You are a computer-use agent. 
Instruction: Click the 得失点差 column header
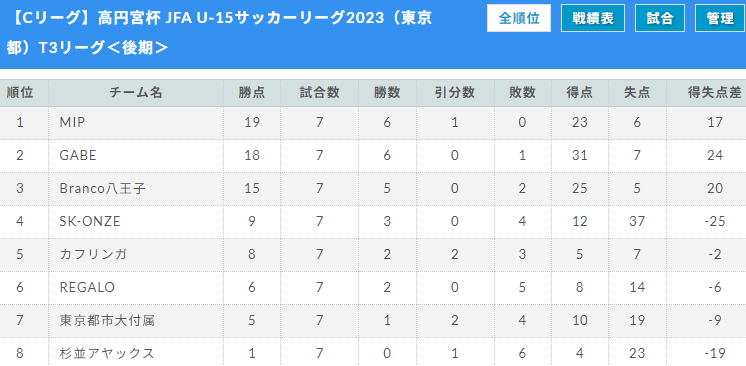click(715, 93)
